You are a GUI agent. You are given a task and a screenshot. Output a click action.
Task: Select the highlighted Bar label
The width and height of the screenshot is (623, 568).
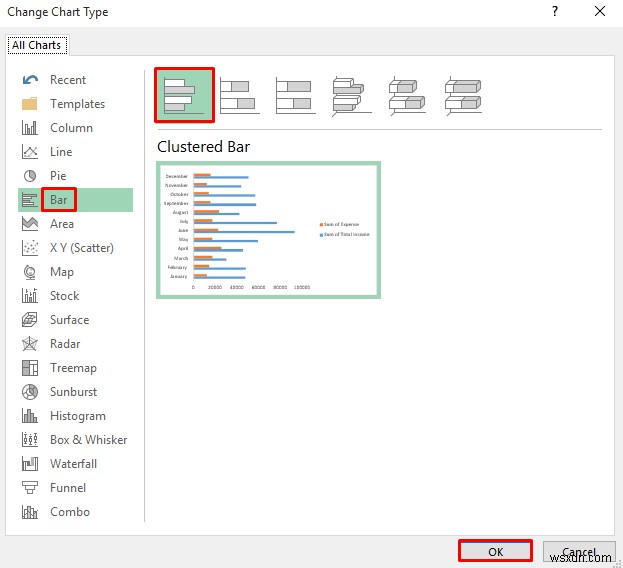[x=59, y=200]
